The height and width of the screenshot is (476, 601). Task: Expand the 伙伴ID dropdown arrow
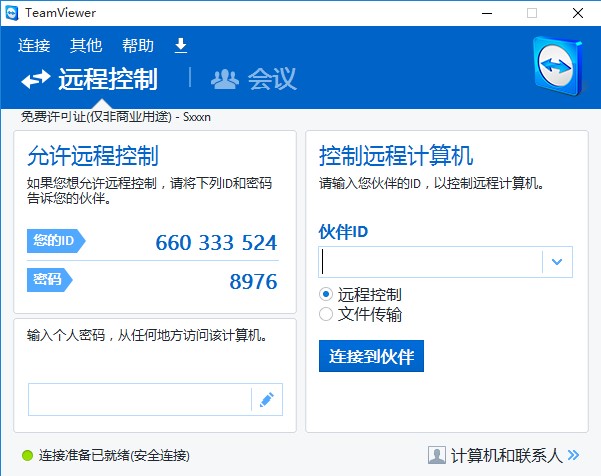[x=557, y=262]
